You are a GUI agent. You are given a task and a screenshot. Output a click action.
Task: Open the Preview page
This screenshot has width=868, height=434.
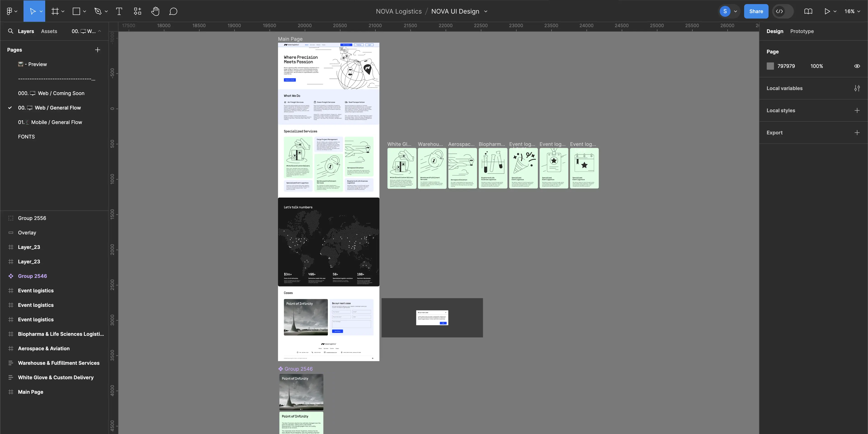coord(32,64)
